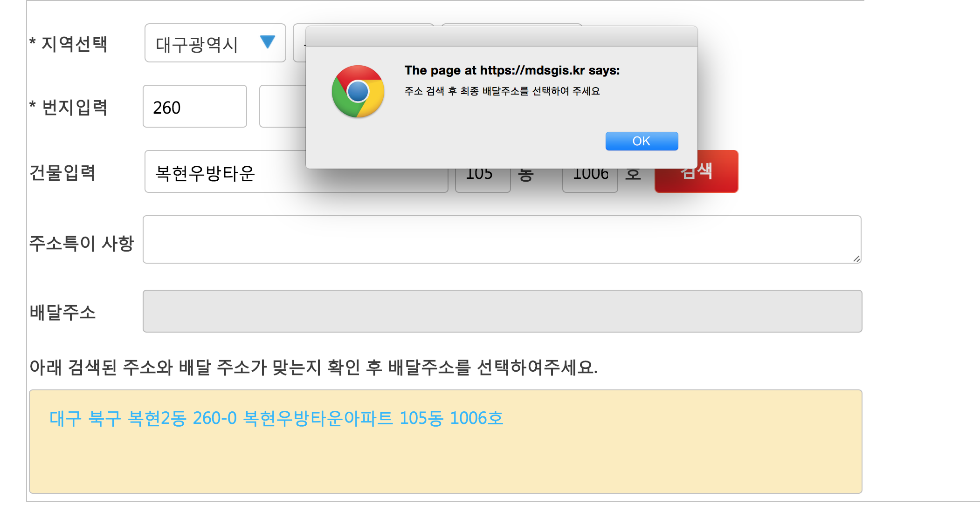Click the 1006 호 number field
The image size is (980, 531).
coord(589,182)
